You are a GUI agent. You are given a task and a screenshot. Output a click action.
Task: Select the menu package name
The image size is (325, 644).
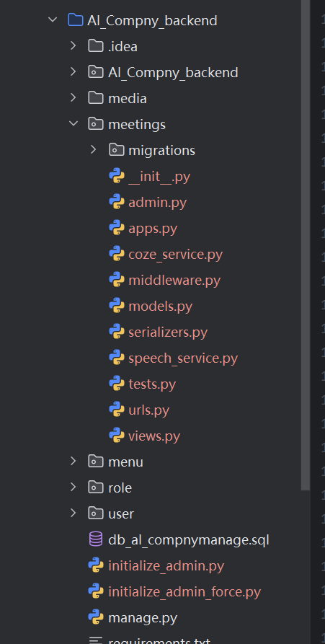click(x=125, y=462)
